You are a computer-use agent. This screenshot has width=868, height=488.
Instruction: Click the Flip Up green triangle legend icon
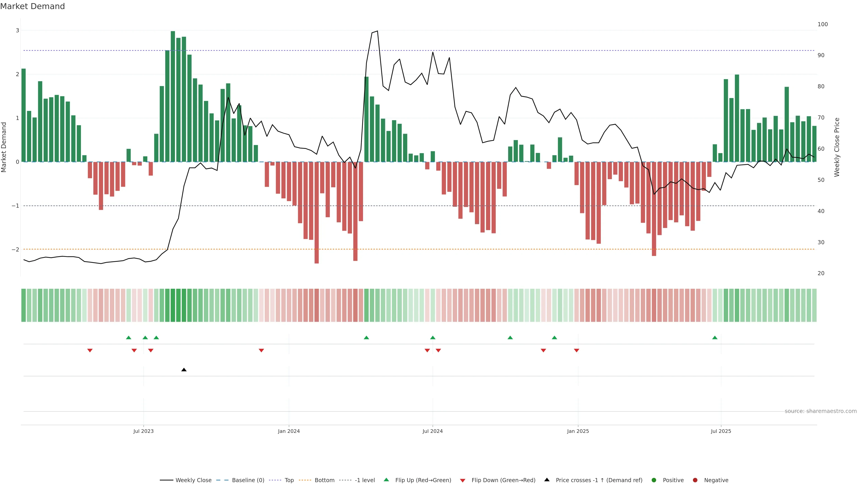point(386,480)
